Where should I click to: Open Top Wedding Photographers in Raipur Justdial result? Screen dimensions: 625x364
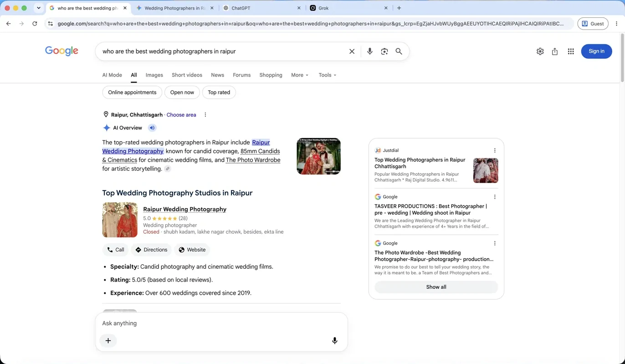tap(420, 163)
